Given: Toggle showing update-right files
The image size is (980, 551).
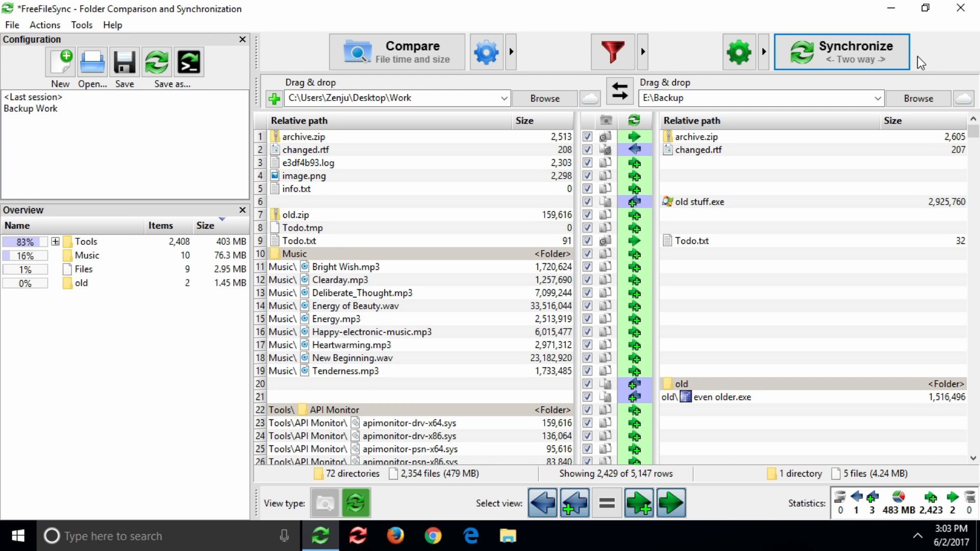Looking at the screenshot, I should pos(671,503).
